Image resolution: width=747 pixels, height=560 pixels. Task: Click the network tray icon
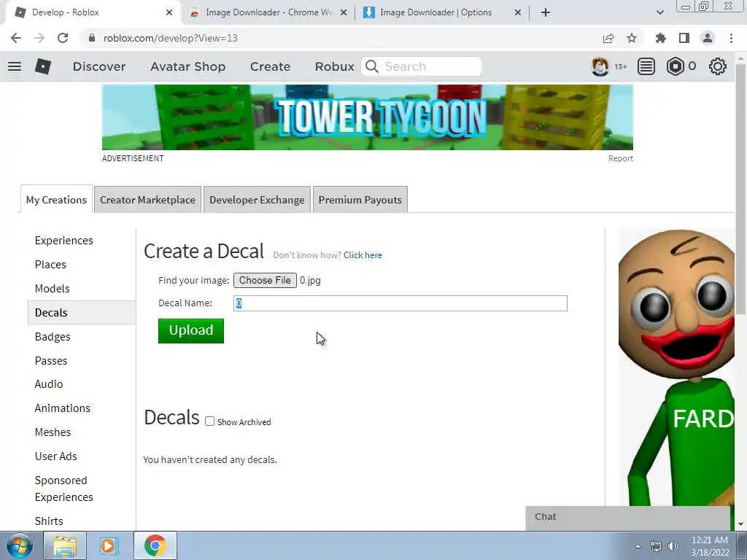coord(656,546)
